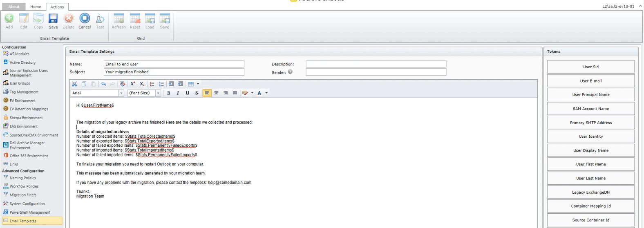This screenshot has width=644, height=228.
Task: Click the Sender input field
Action: point(376,72)
